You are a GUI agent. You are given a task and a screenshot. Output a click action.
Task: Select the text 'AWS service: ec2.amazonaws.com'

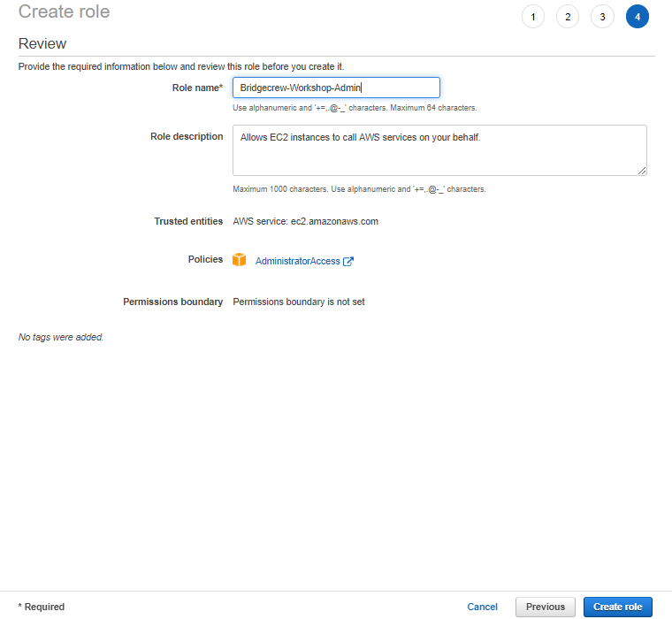coord(305,221)
